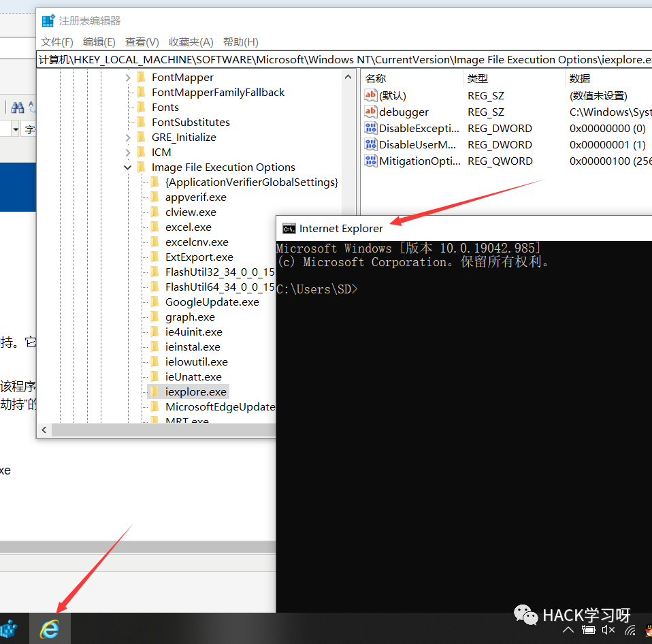
Task: Select the MitigationOpti... value name
Action: point(420,161)
